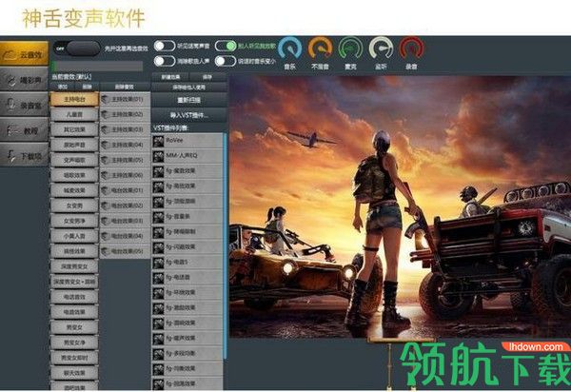
Task: Toggle the 说话时音乐变小 switch
Action: pos(226,61)
